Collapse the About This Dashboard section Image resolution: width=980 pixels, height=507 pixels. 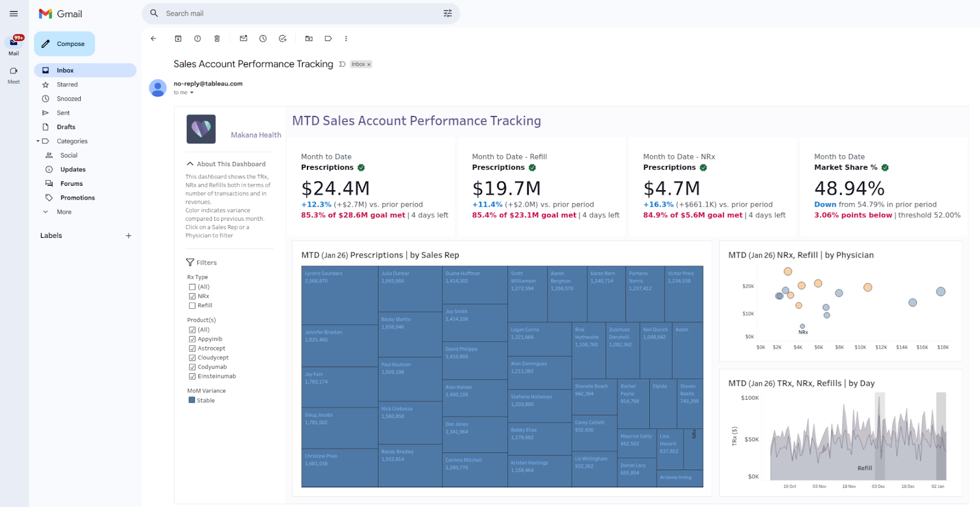(190, 164)
